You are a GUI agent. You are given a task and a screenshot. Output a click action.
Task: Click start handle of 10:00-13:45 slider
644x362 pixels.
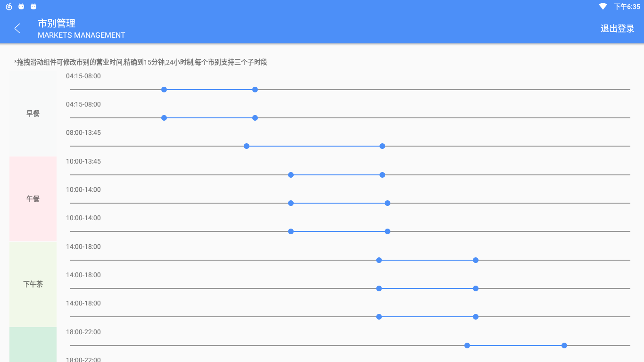point(291,175)
